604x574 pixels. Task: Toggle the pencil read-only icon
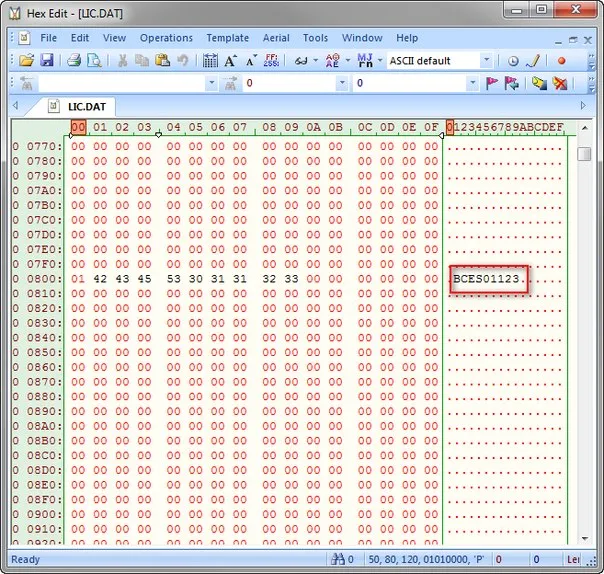pyautogui.click(x=533, y=60)
